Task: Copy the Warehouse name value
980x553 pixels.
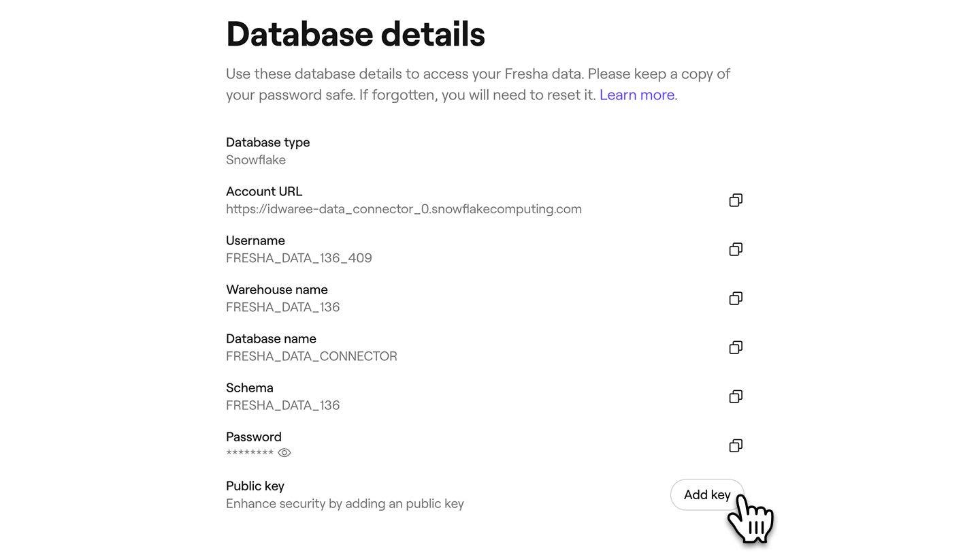Action: pos(736,298)
